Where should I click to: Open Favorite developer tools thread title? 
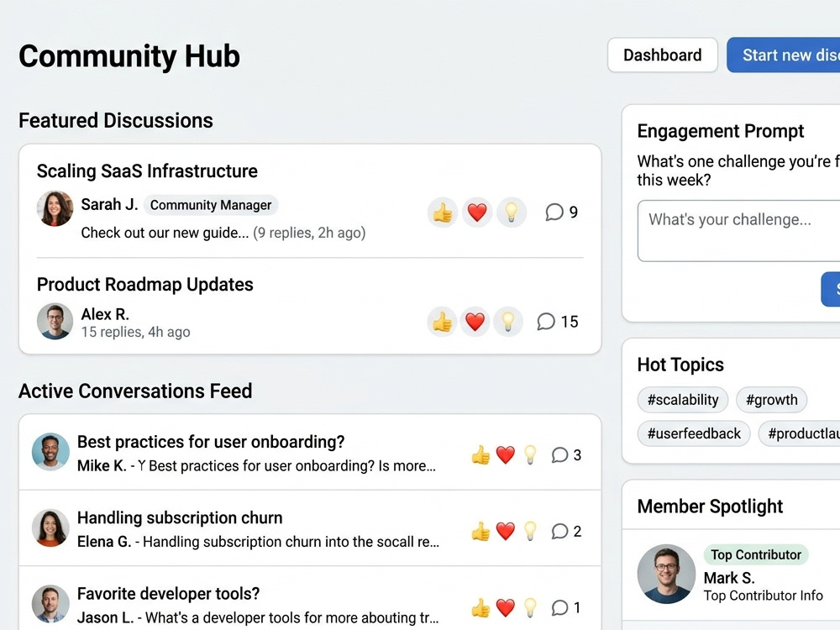pyautogui.click(x=168, y=594)
